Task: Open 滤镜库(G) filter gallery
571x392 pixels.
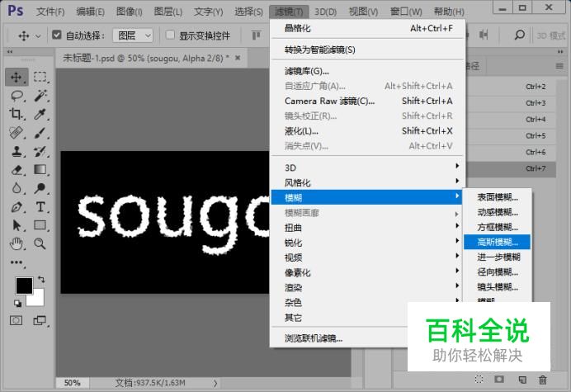Action: click(368, 71)
